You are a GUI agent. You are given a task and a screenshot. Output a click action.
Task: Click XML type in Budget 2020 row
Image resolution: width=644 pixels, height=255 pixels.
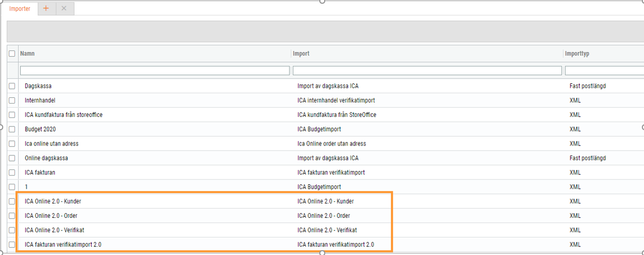coord(575,129)
